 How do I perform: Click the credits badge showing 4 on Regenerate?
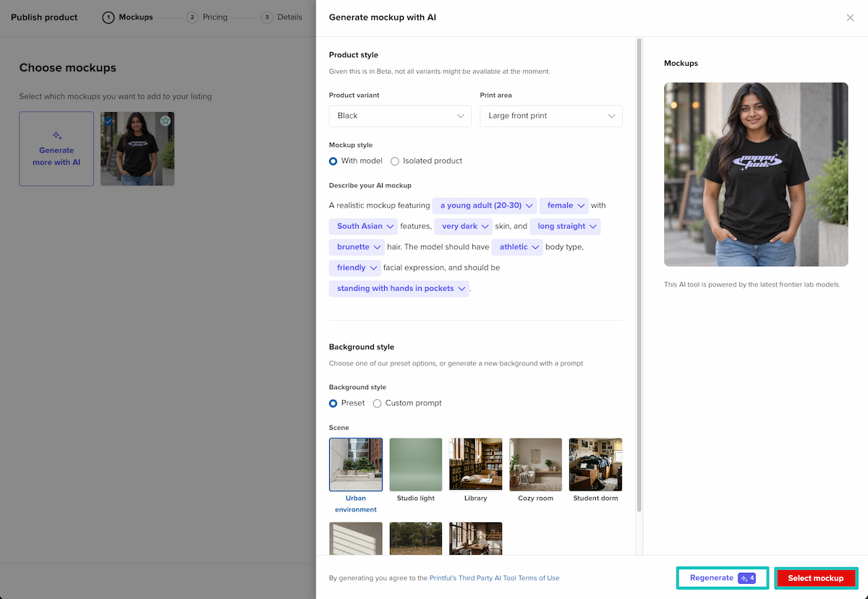747,578
